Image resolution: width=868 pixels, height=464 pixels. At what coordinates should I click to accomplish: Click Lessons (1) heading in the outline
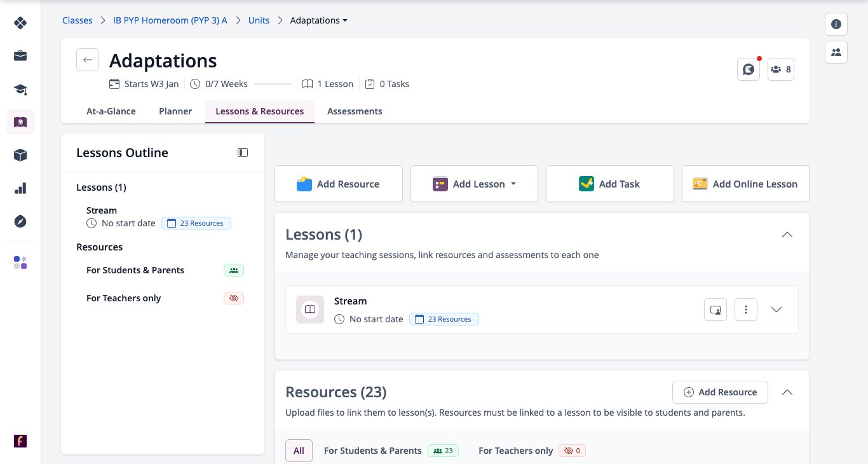101,188
